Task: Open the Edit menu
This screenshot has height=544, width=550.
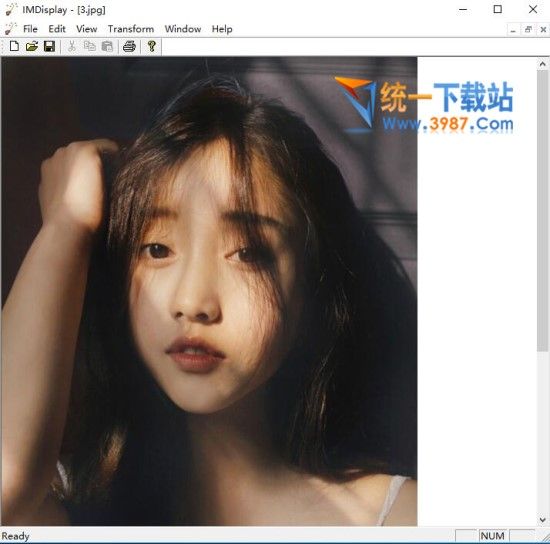Action: pos(57,29)
